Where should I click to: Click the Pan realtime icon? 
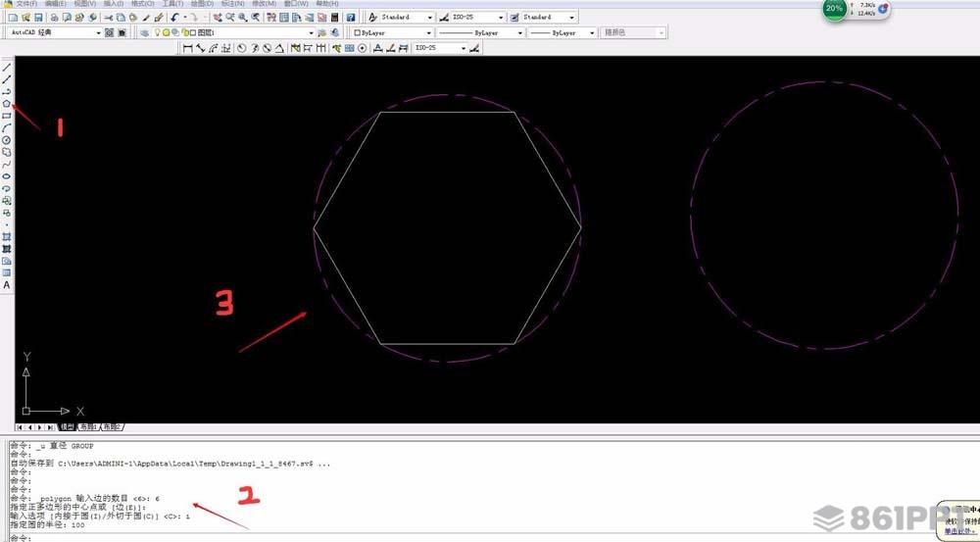[219, 18]
